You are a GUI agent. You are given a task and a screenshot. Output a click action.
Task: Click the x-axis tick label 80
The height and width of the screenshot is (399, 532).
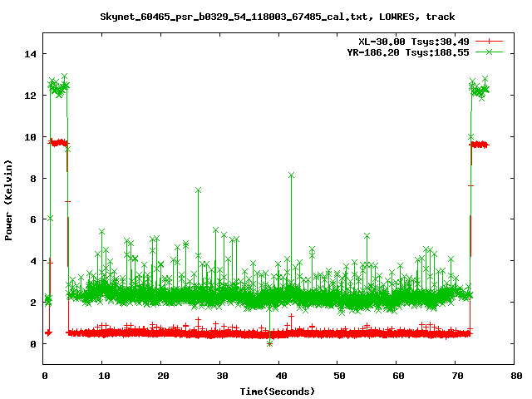(516, 376)
